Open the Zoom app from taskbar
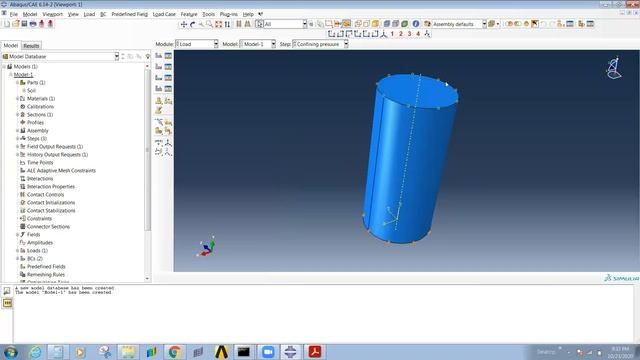The width and height of the screenshot is (640, 360). point(268,352)
